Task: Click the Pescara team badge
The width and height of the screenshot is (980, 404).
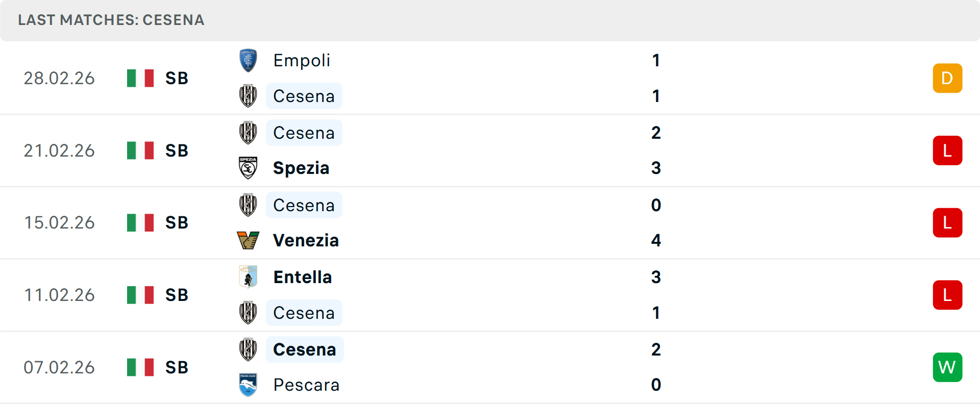Action: [x=248, y=385]
